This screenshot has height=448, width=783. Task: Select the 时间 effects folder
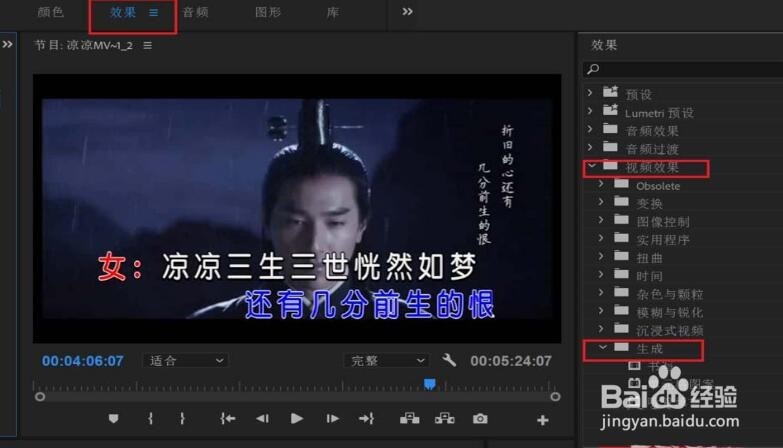tap(649, 276)
